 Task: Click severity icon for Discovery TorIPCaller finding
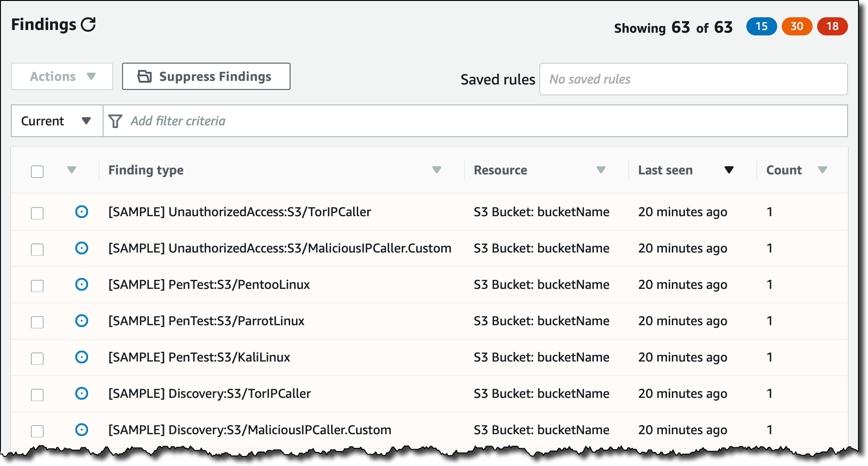82,393
